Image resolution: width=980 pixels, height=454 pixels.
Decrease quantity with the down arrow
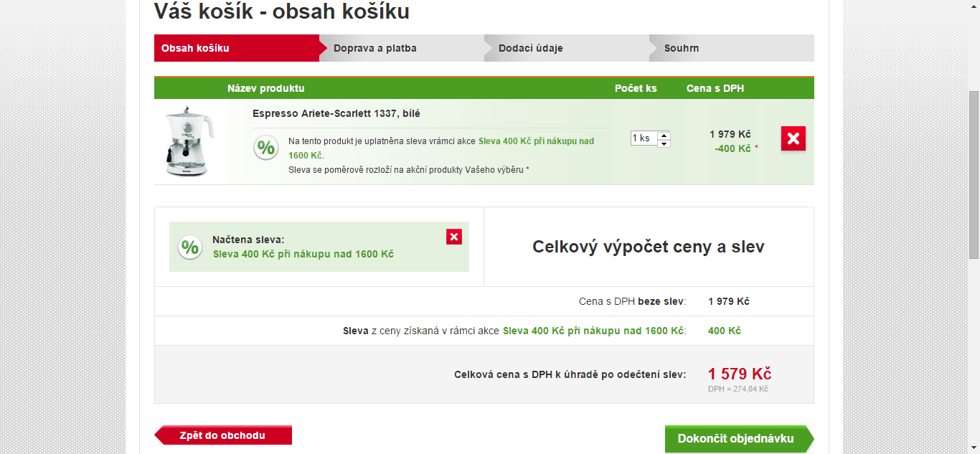coord(664,143)
